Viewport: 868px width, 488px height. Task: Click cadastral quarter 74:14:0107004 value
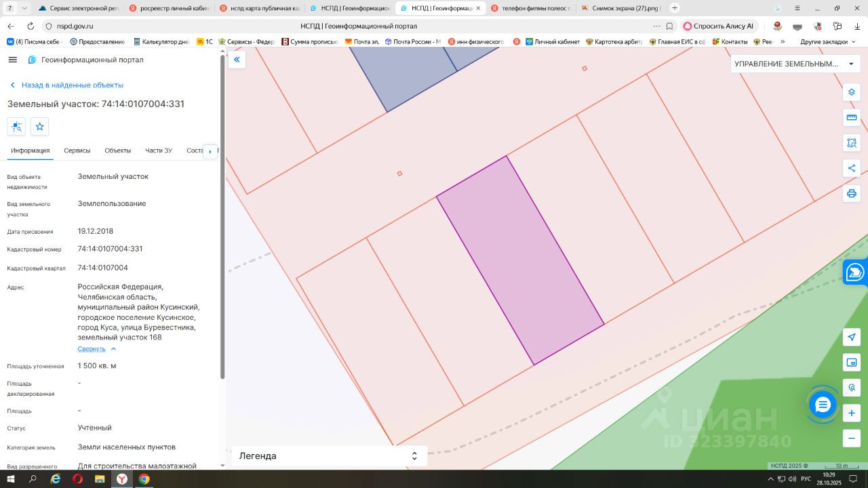point(103,268)
